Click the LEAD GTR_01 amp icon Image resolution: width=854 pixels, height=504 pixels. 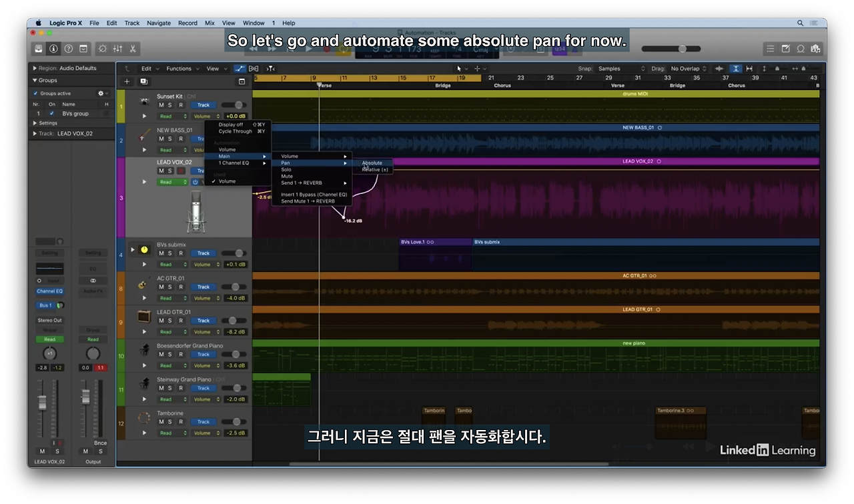point(144,317)
